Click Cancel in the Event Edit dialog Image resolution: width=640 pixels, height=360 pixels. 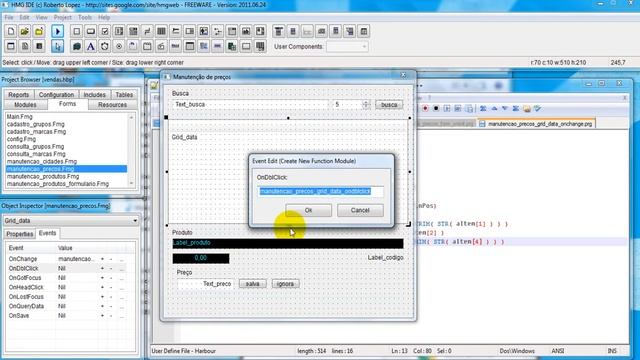pyautogui.click(x=360, y=210)
